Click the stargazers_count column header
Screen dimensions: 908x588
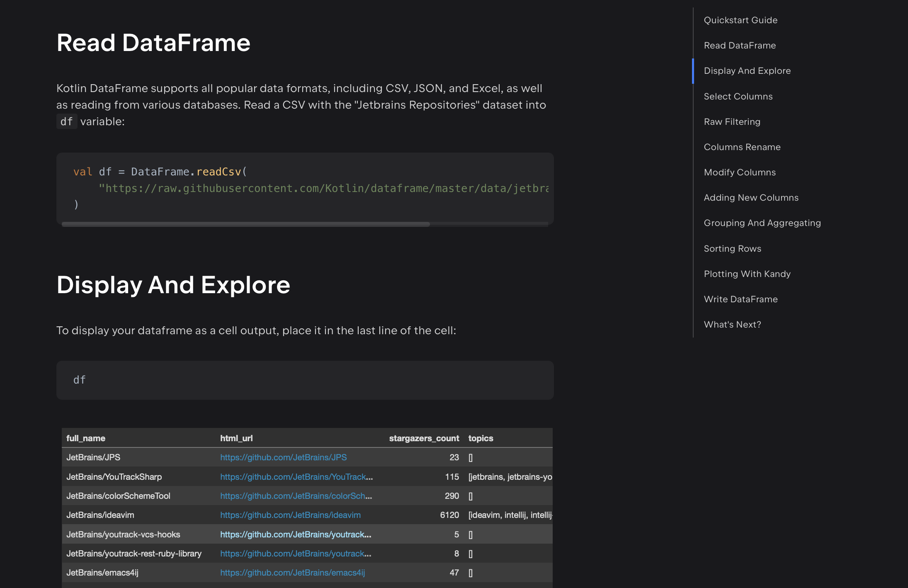pos(424,438)
